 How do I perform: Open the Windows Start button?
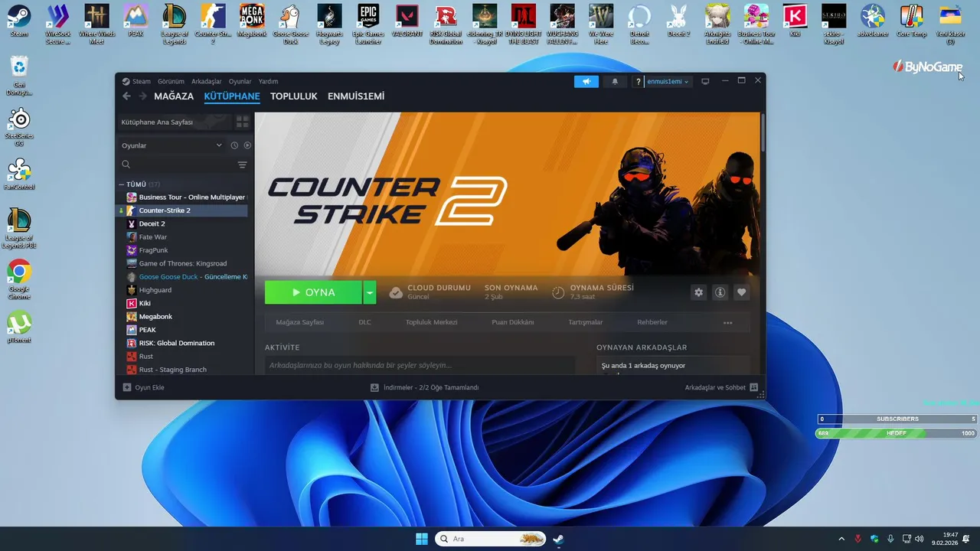(422, 539)
